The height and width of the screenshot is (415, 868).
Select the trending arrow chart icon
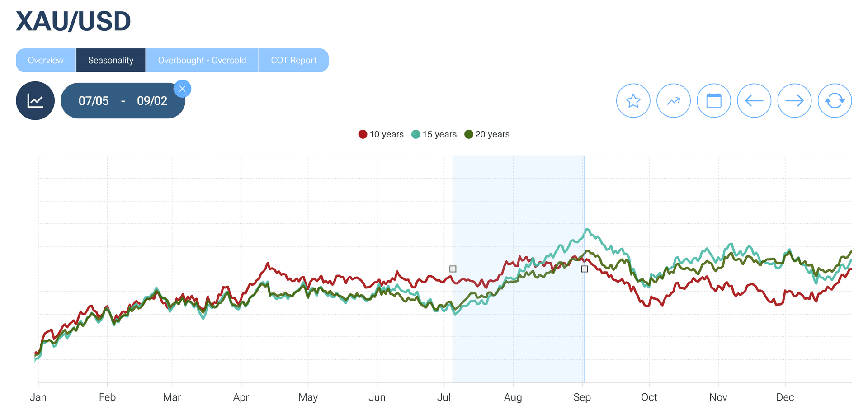pos(674,100)
